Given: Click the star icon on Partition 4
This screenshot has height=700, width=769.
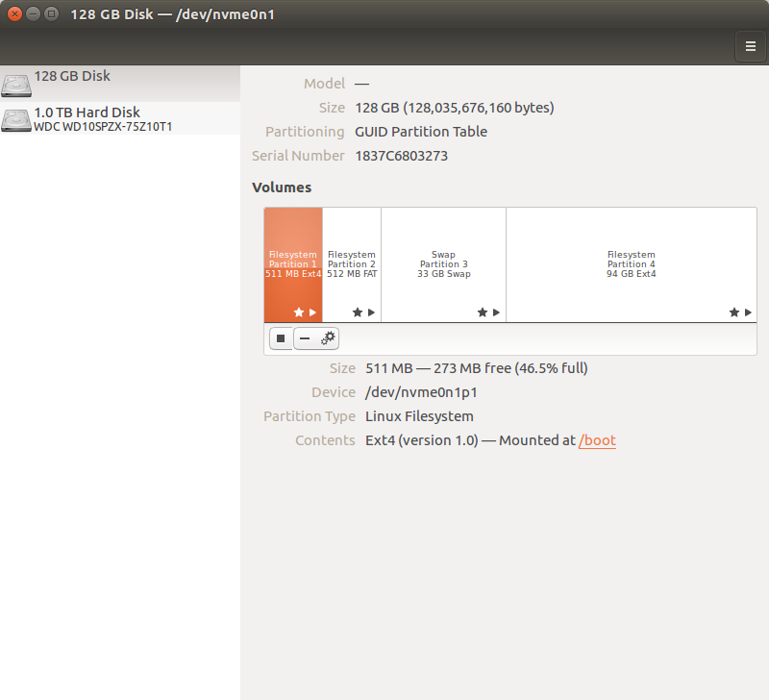Looking at the screenshot, I should point(734,312).
